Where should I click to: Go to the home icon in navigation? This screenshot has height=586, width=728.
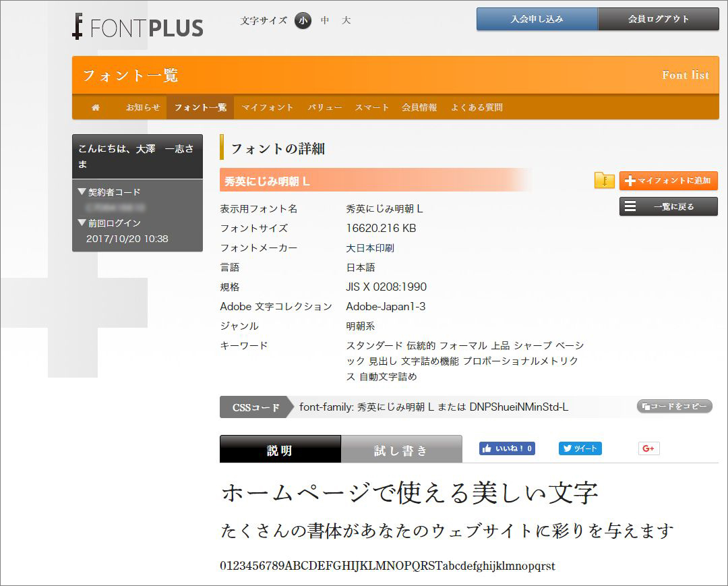coord(96,107)
